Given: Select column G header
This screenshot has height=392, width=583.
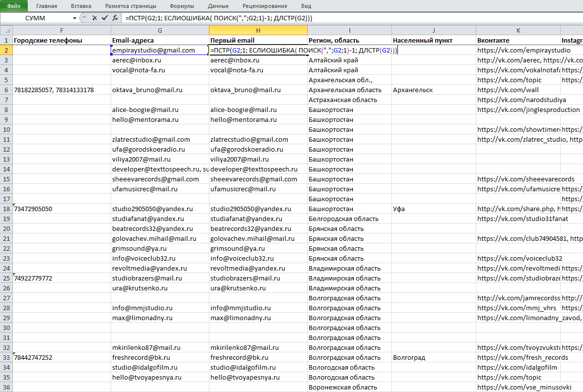Looking at the screenshot, I should click(160, 30).
